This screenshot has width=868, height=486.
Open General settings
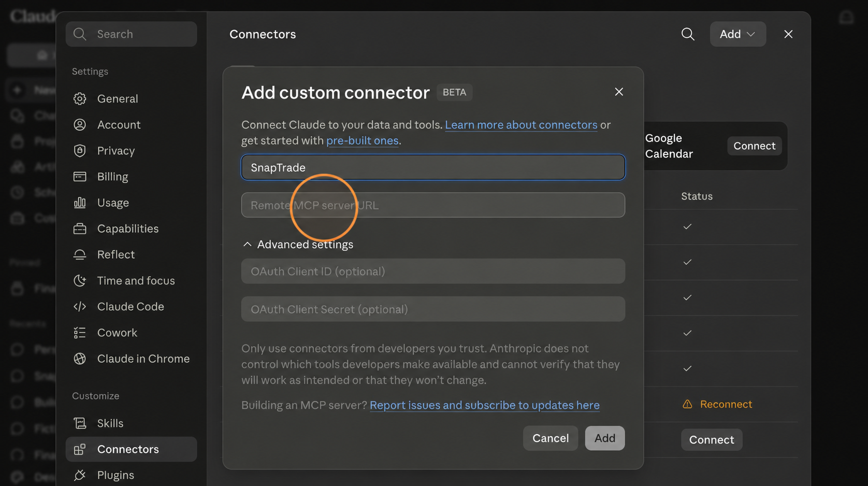coord(131,98)
